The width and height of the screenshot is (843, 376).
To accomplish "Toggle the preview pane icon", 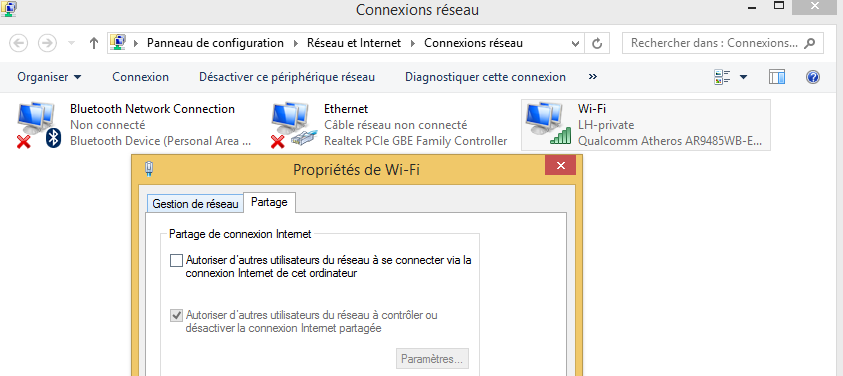I will point(777,77).
